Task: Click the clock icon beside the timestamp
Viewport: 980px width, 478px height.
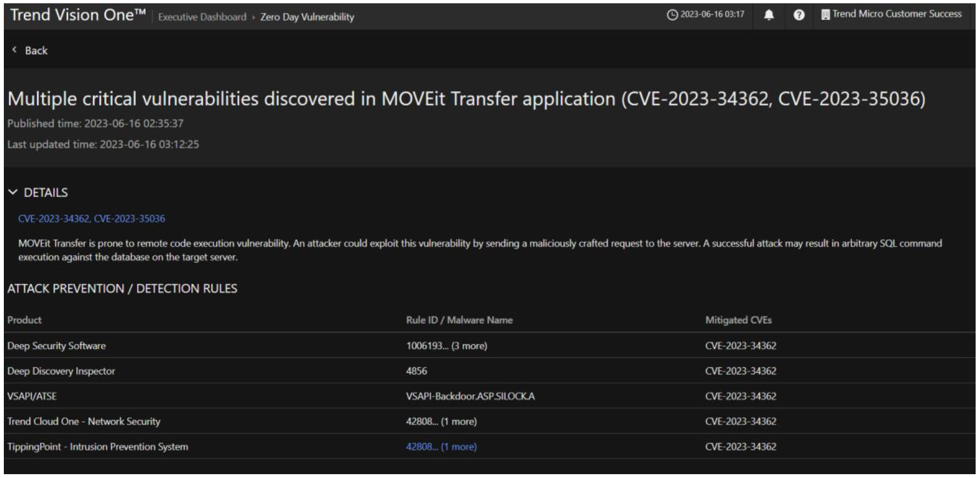Action: tap(672, 15)
